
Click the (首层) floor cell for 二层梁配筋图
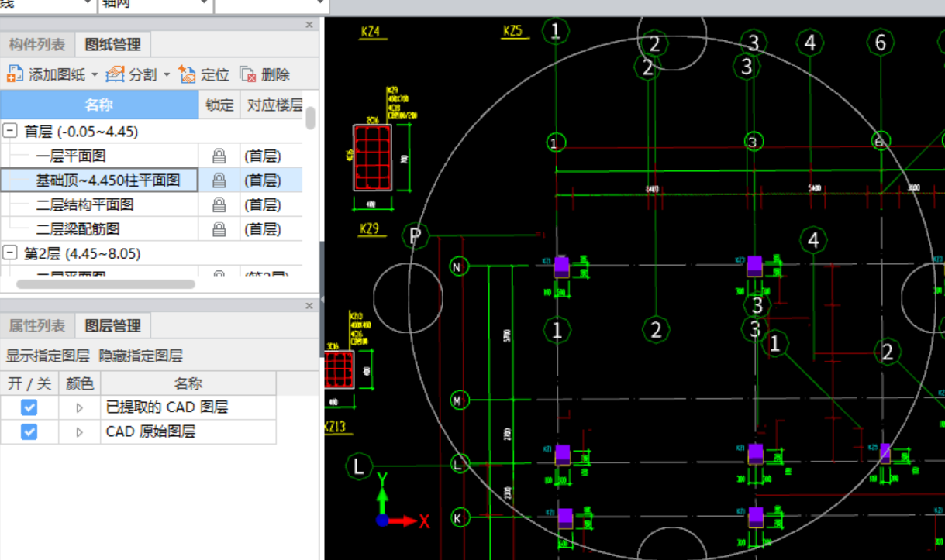[262, 229]
